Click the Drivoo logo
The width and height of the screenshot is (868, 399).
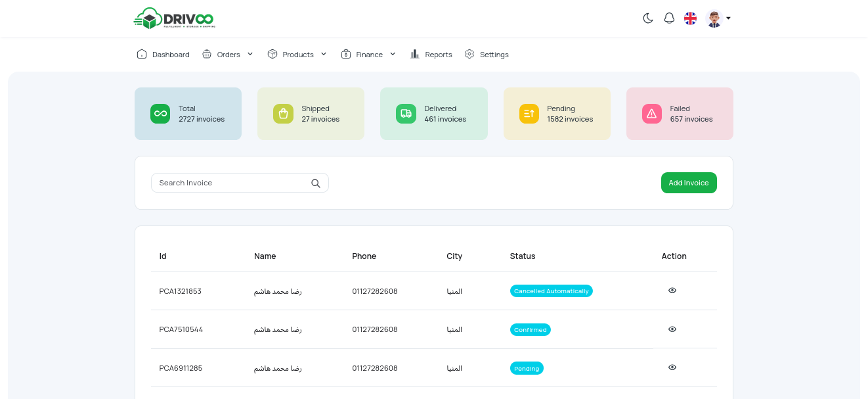(174, 18)
